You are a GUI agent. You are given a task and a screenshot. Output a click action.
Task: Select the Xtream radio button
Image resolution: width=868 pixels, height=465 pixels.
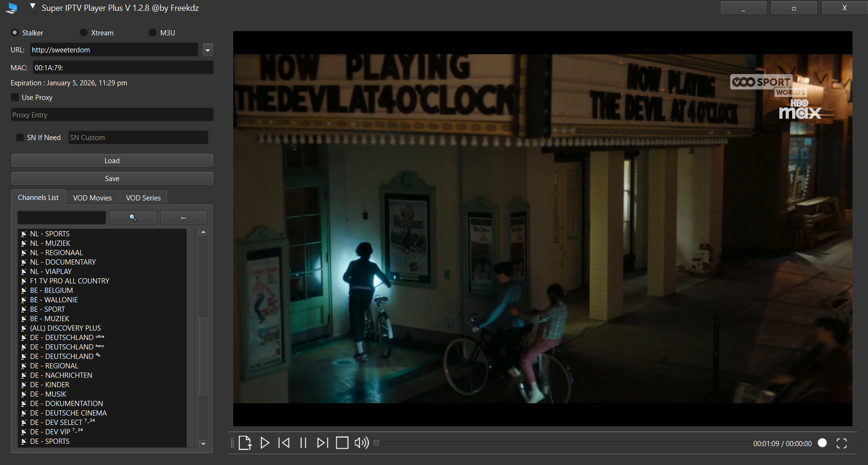[83, 33]
